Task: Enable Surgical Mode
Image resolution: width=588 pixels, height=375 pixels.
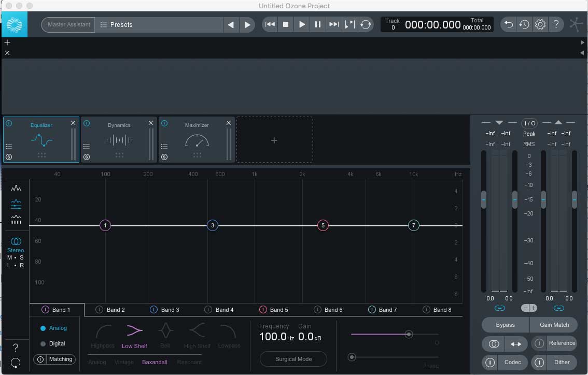Action: [x=293, y=359]
